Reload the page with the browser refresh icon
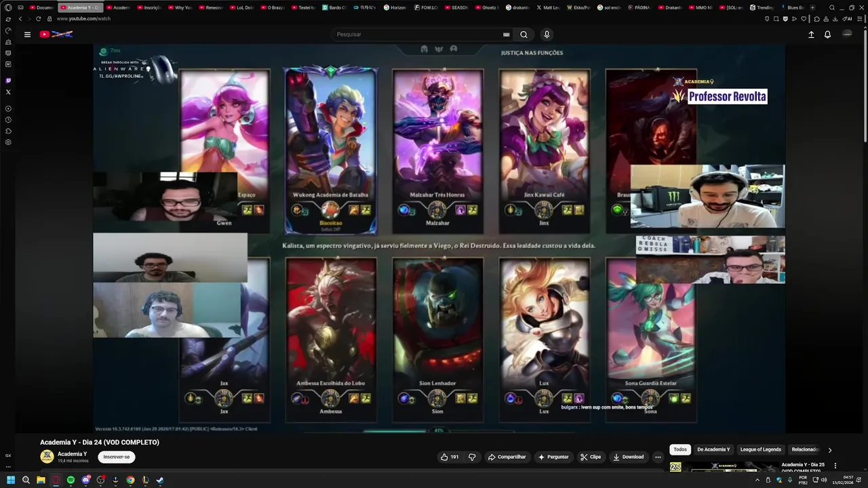Image resolution: width=868 pixels, height=488 pixels. coord(38,19)
